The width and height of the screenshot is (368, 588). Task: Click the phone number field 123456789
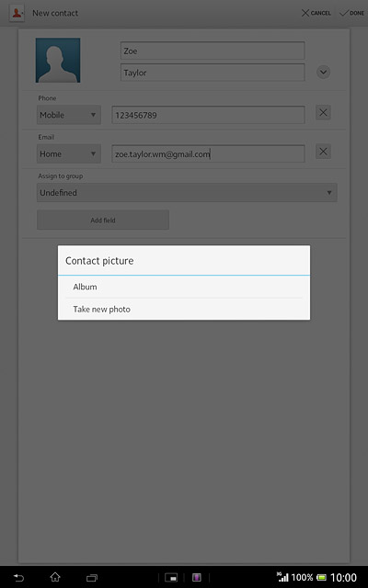[x=209, y=115]
